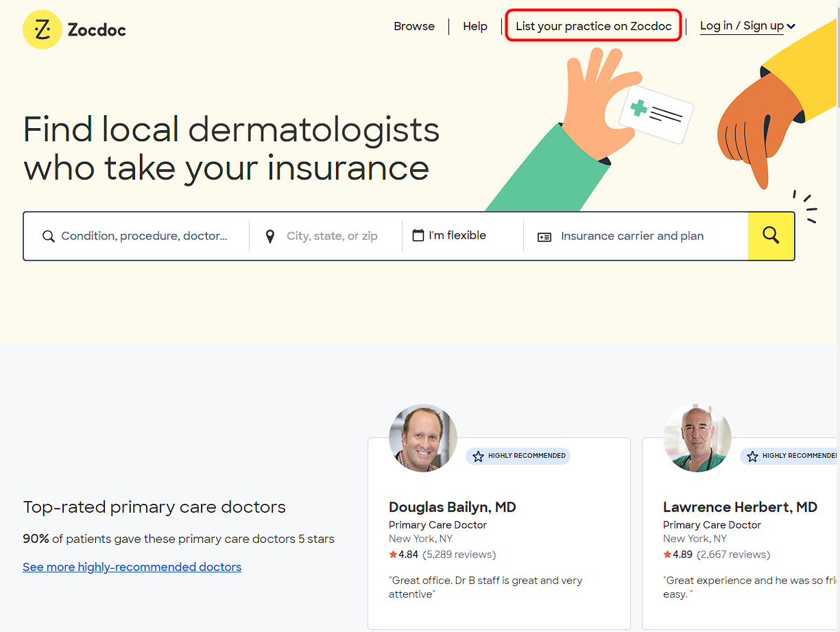Focus the Condition, procedure, doctor field

coord(136,236)
